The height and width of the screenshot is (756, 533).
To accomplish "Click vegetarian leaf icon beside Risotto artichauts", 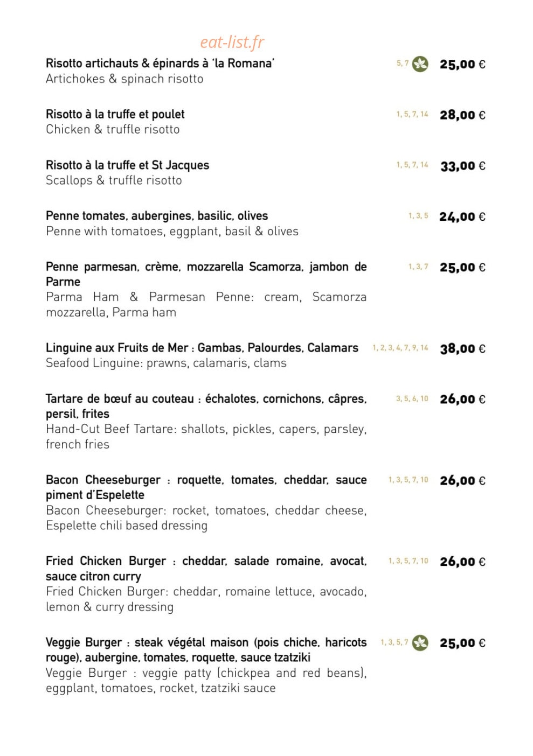I will coord(420,64).
